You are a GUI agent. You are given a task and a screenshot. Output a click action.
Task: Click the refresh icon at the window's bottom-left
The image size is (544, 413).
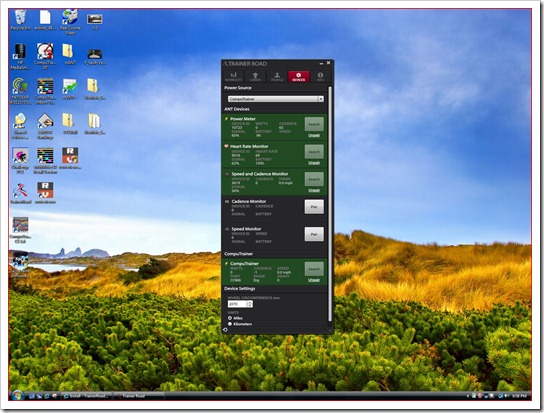[226, 330]
